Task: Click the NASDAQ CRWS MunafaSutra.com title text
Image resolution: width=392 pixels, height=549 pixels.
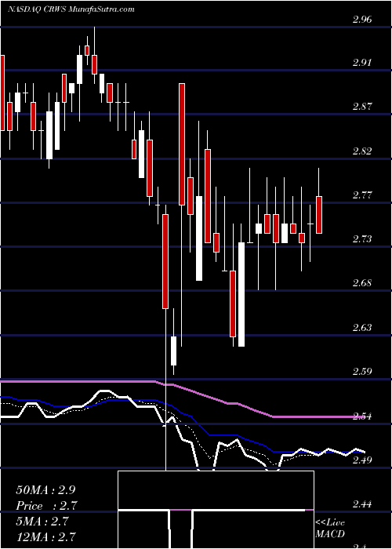Action: point(71,9)
